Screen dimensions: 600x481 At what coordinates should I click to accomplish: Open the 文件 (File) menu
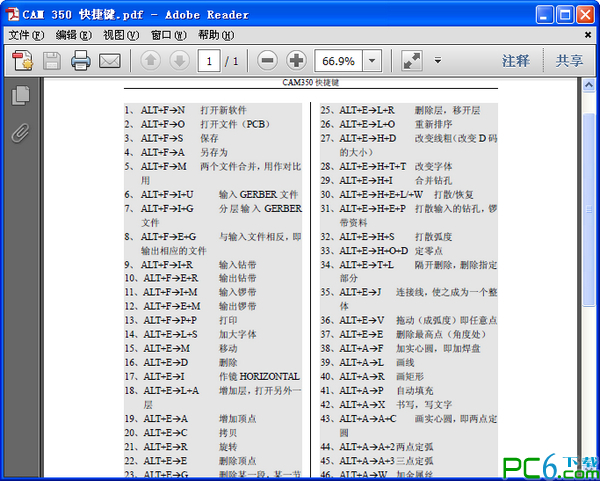click(x=26, y=35)
